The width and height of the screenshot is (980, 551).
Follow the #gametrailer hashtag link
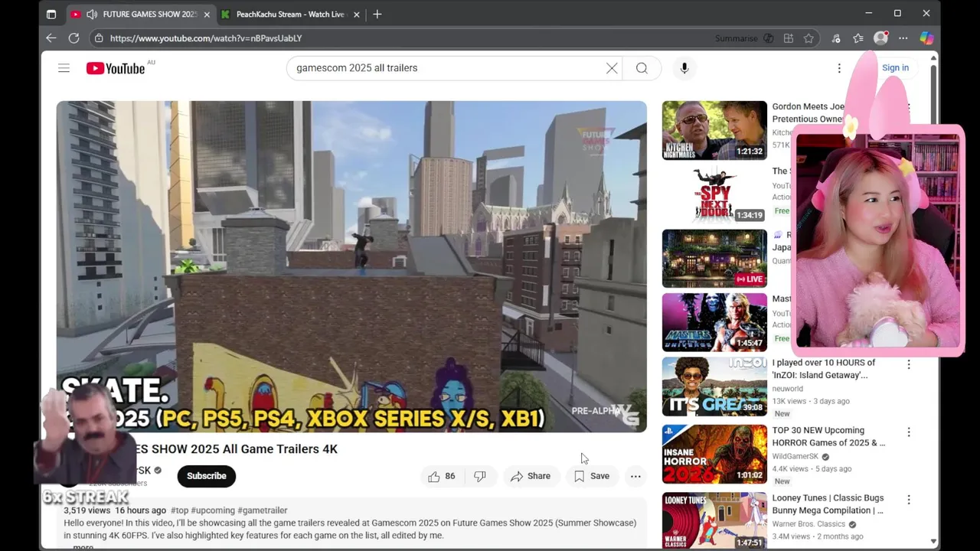click(x=263, y=510)
